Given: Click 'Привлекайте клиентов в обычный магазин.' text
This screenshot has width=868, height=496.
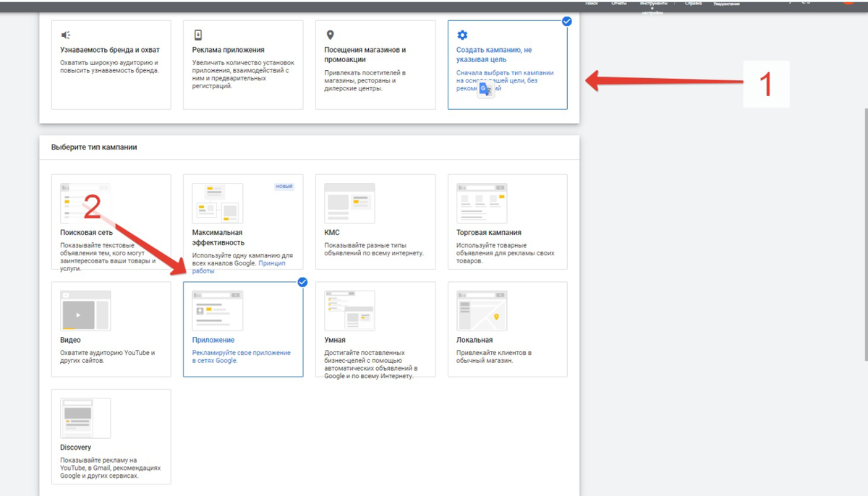Looking at the screenshot, I should 494,356.
